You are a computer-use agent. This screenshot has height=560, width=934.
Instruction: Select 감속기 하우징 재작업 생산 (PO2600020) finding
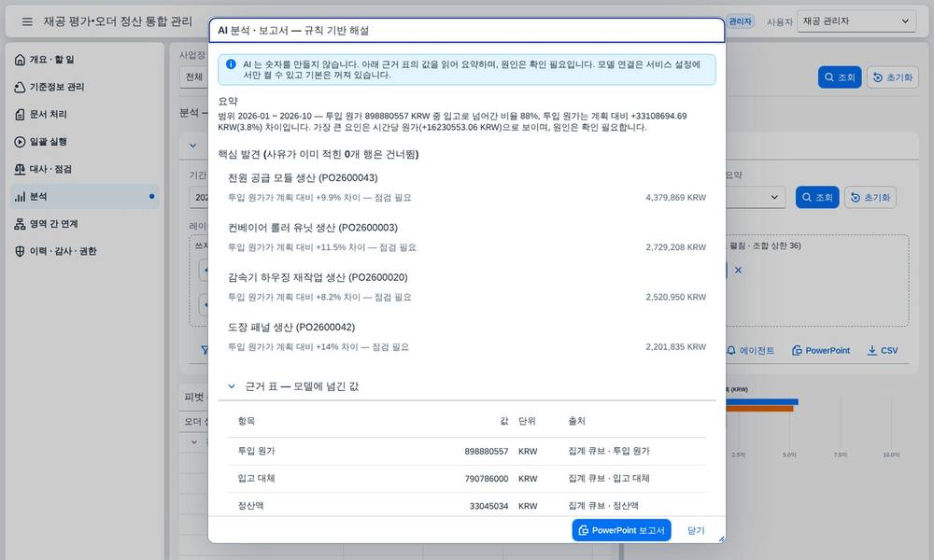pos(318,277)
